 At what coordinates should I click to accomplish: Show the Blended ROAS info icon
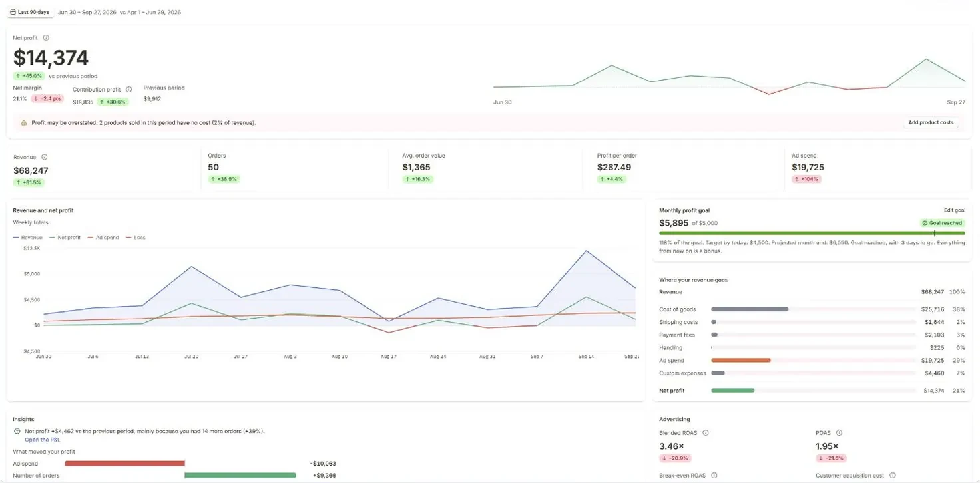pyautogui.click(x=706, y=433)
